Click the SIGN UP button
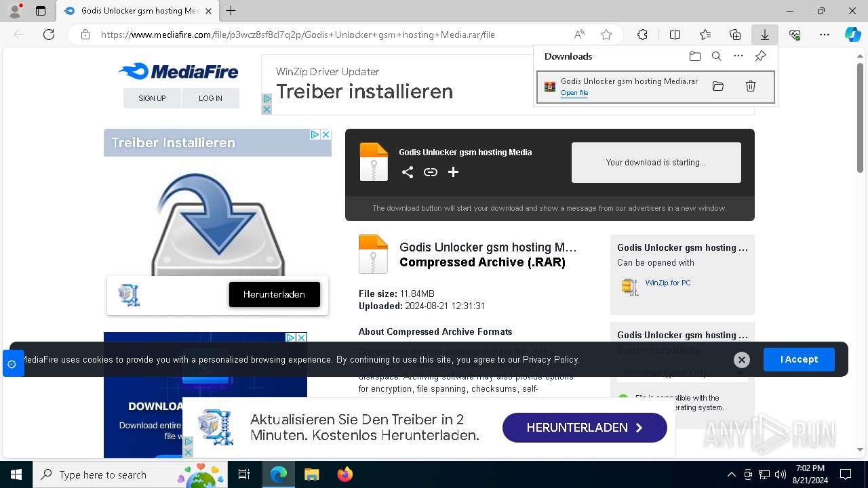Screen dimensions: 868x488 (152, 98)
